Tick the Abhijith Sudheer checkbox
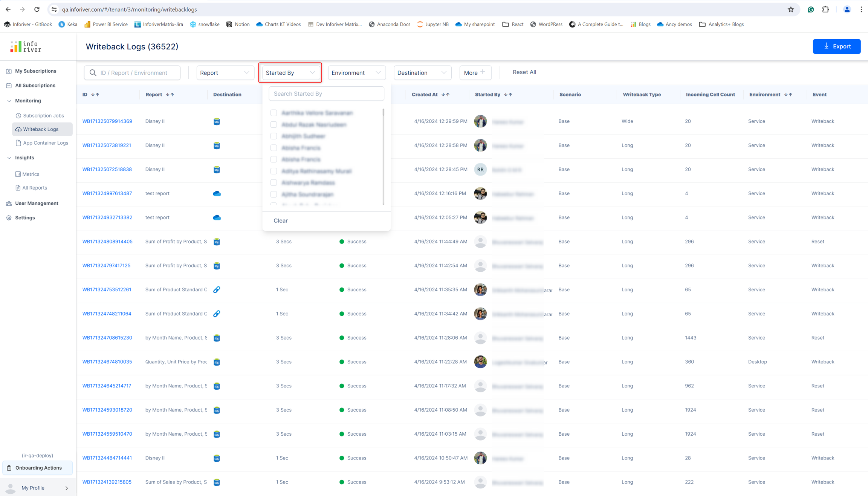Screen dimensions: 868x496 click(274, 136)
